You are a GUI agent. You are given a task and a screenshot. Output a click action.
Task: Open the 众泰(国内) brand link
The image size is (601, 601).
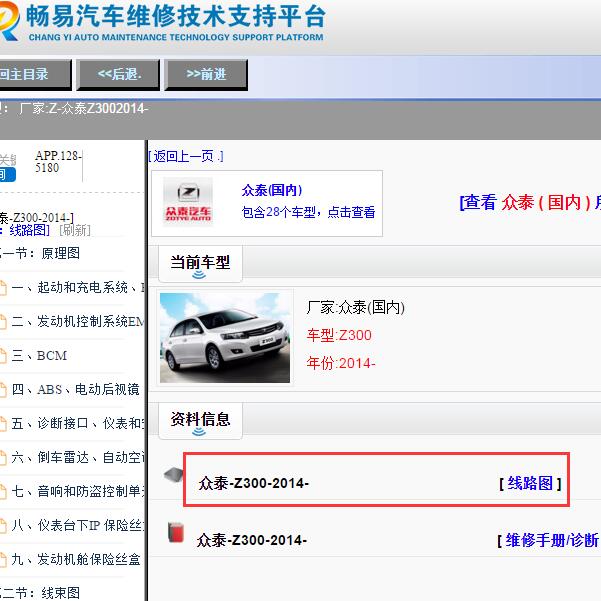272,190
